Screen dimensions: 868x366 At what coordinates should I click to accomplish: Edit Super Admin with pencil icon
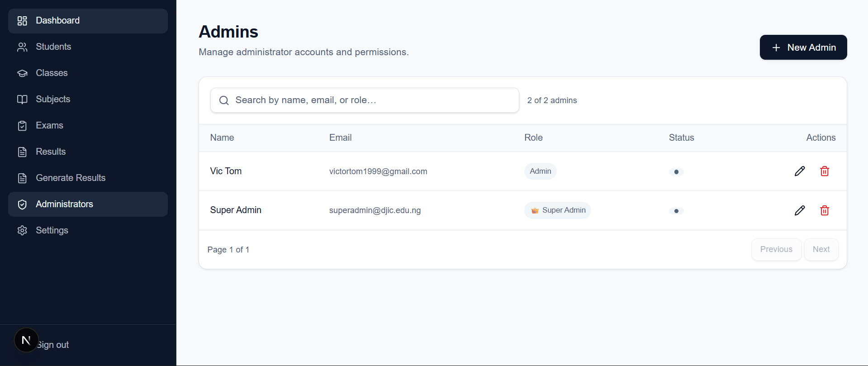point(800,210)
